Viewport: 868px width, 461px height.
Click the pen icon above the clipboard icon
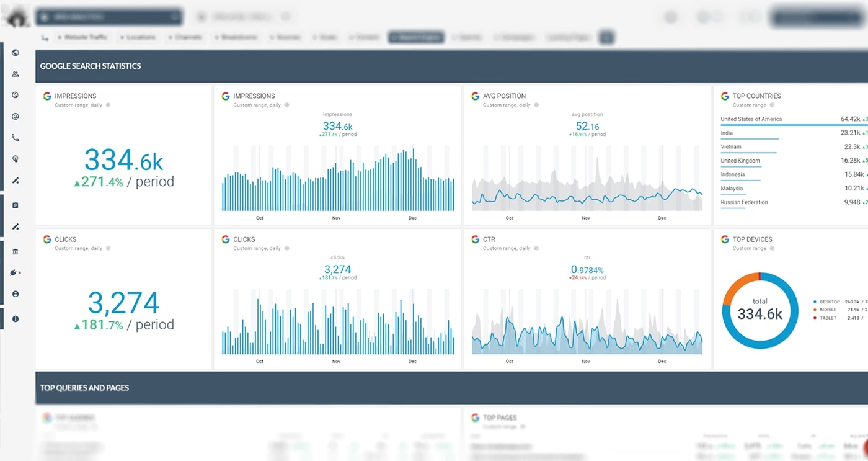(x=15, y=181)
